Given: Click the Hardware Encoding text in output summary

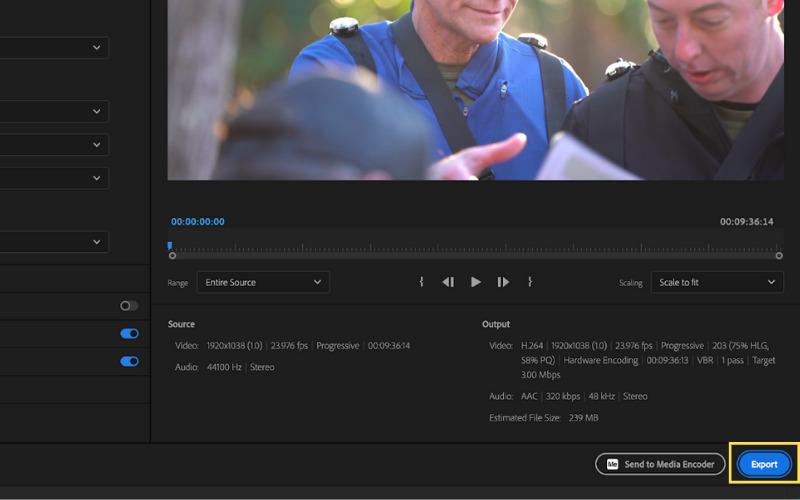Looking at the screenshot, I should tap(601, 360).
